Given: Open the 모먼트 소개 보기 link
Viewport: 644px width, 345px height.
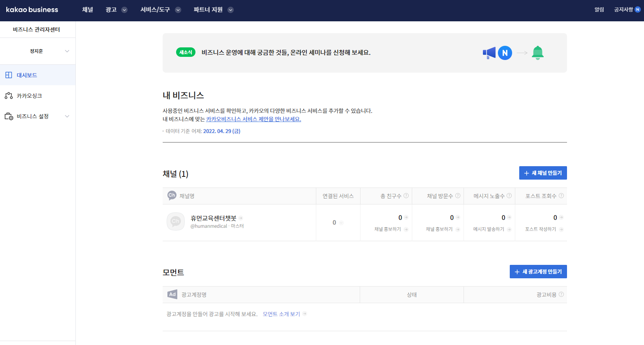Looking at the screenshot, I should click(282, 314).
